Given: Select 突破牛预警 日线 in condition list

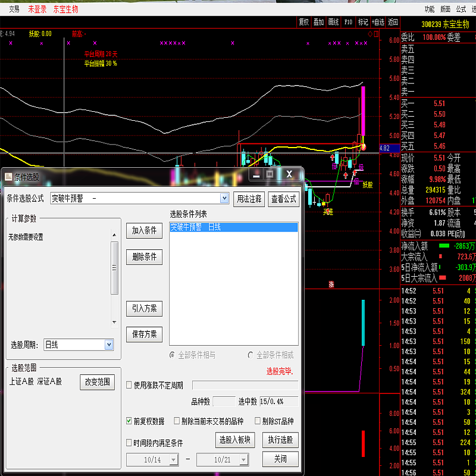Looking at the screenshot, I should 233,227.
